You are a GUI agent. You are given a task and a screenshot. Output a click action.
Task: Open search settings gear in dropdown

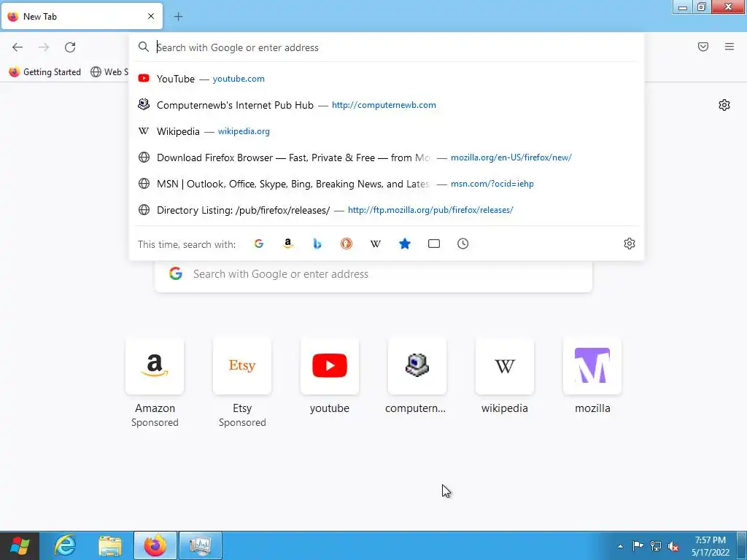(x=630, y=244)
